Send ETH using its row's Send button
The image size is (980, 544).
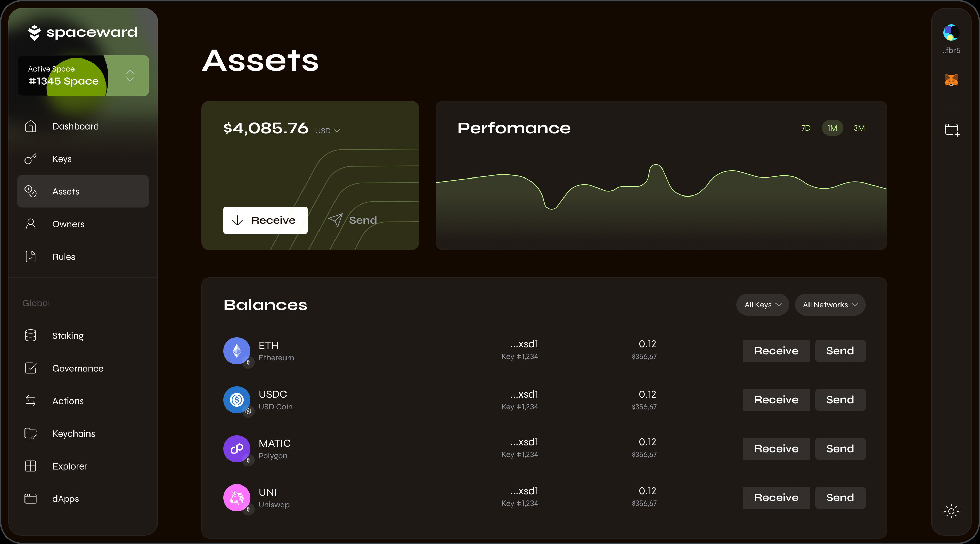(x=839, y=351)
